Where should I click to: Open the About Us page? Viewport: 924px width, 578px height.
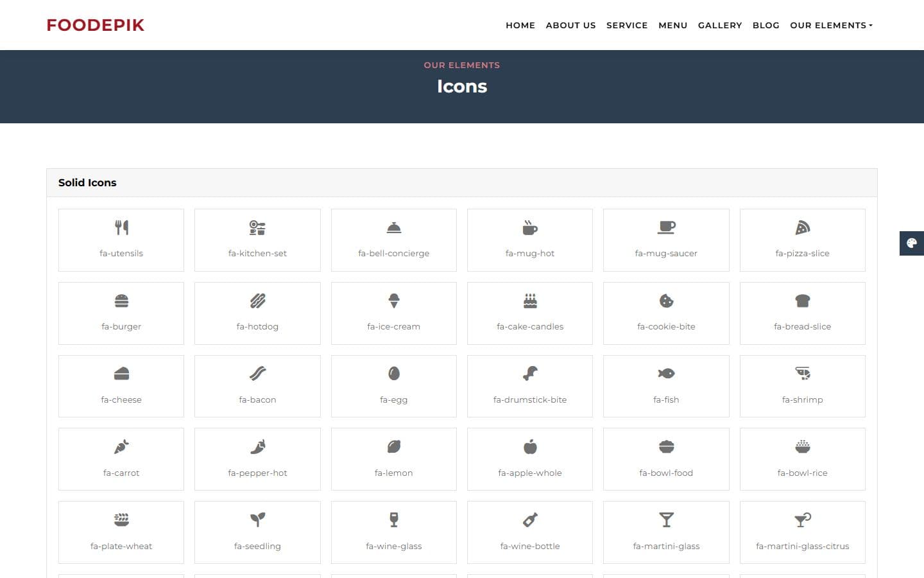(571, 26)
